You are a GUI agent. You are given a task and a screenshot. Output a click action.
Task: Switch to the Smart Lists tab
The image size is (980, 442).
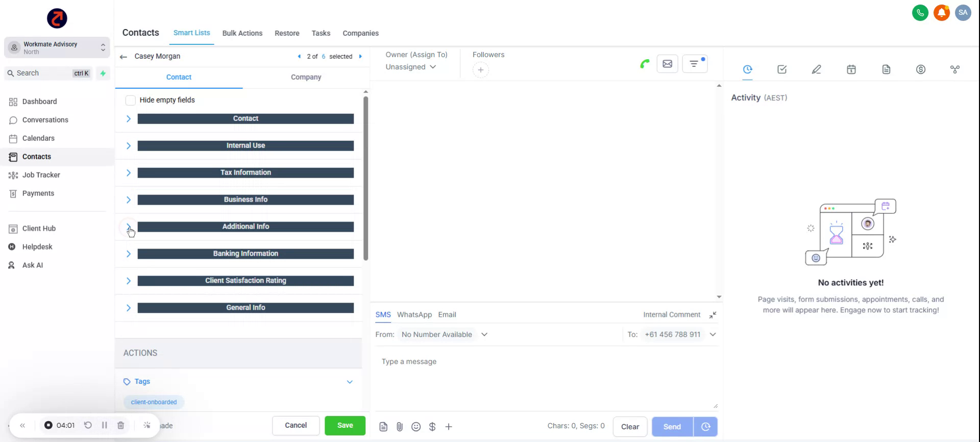click(x=191, y=33)
